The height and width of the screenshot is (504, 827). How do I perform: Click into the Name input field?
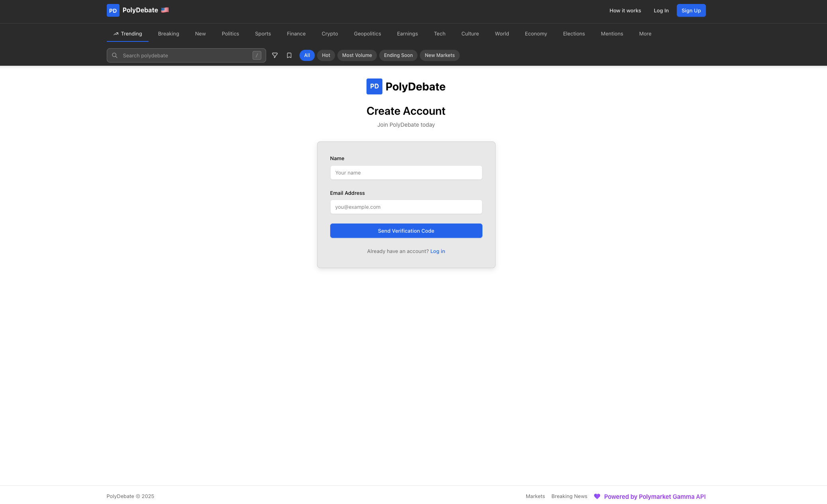point(406,173)
